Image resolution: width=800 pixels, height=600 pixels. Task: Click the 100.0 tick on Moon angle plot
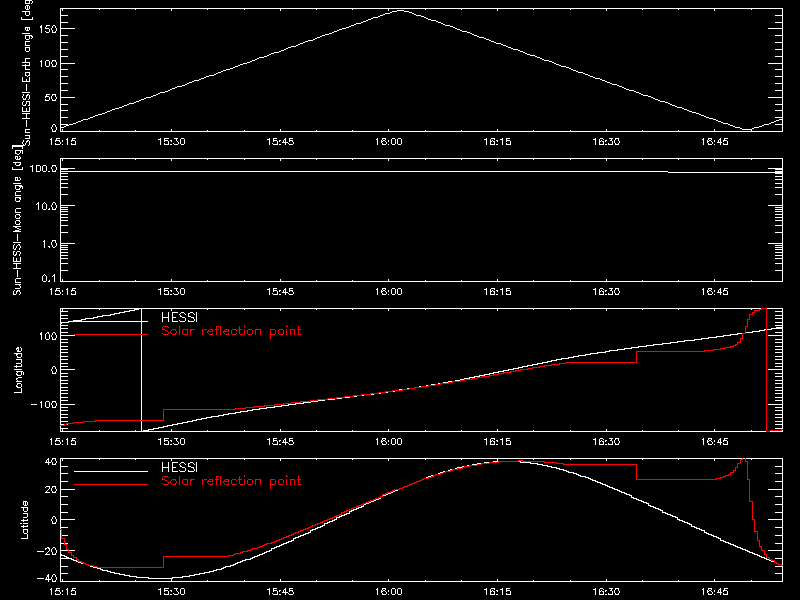[x=44, y=169]
